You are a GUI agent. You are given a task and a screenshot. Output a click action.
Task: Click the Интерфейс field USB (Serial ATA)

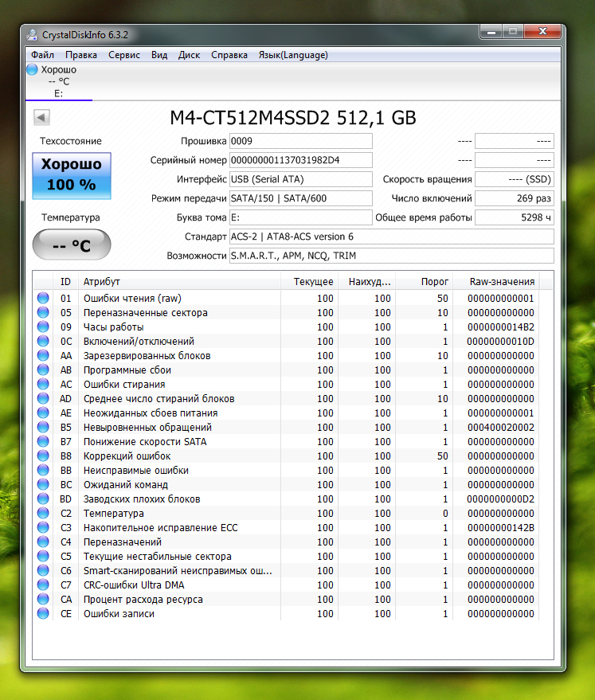pos(301,179)
